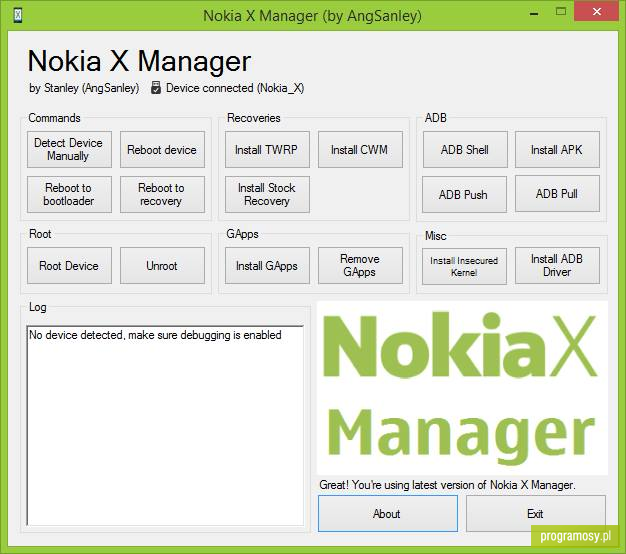Open the About dialog

pyautogui.click(x=388, y=514)
